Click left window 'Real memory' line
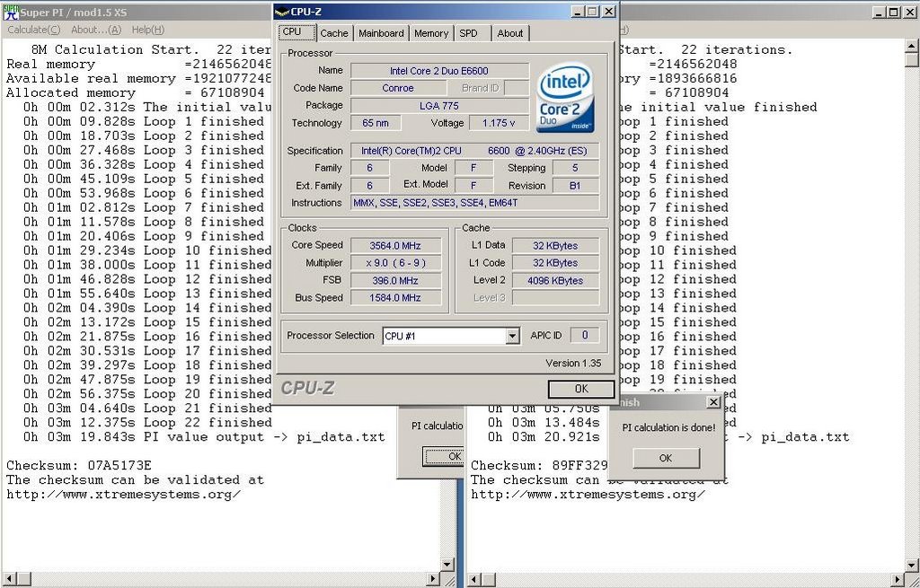Image resolution: width=920 pixels, height=588 pixels. pos(139,65)
